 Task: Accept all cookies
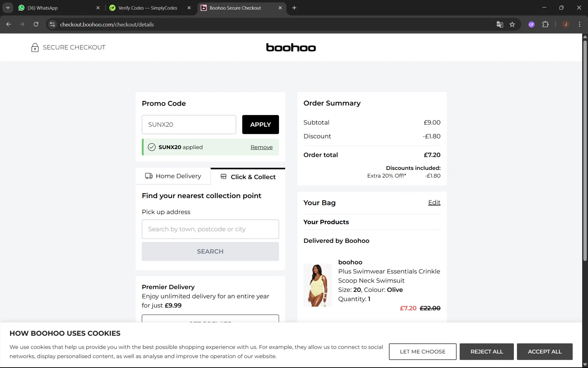[x=545, y=352]
